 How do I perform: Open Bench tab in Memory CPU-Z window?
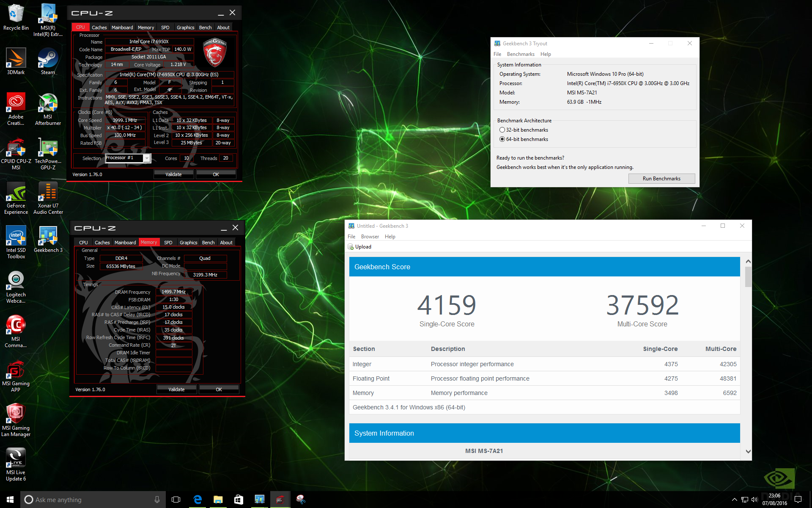[x=208, y=243]
